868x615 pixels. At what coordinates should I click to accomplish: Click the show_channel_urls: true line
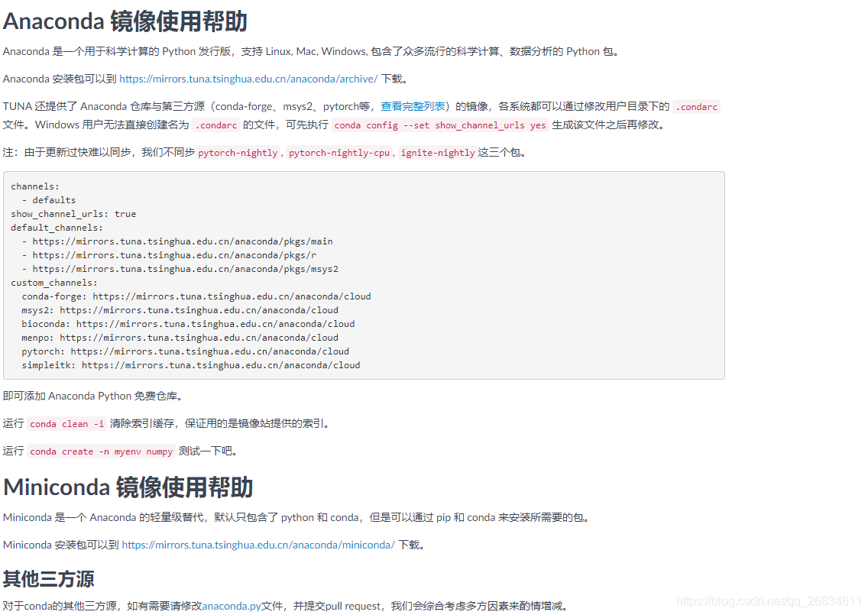73,214
